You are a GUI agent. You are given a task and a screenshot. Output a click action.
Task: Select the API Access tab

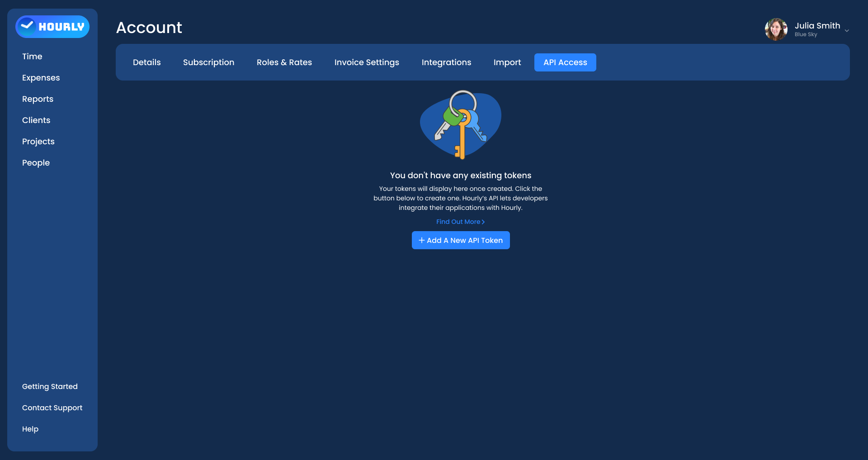[x=565, y=62]
